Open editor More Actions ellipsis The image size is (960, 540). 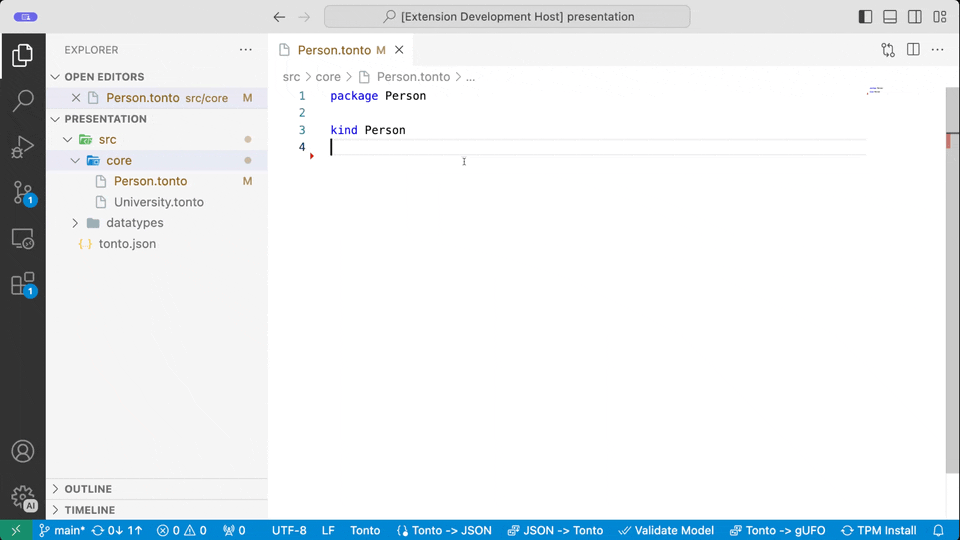(937, 50)
